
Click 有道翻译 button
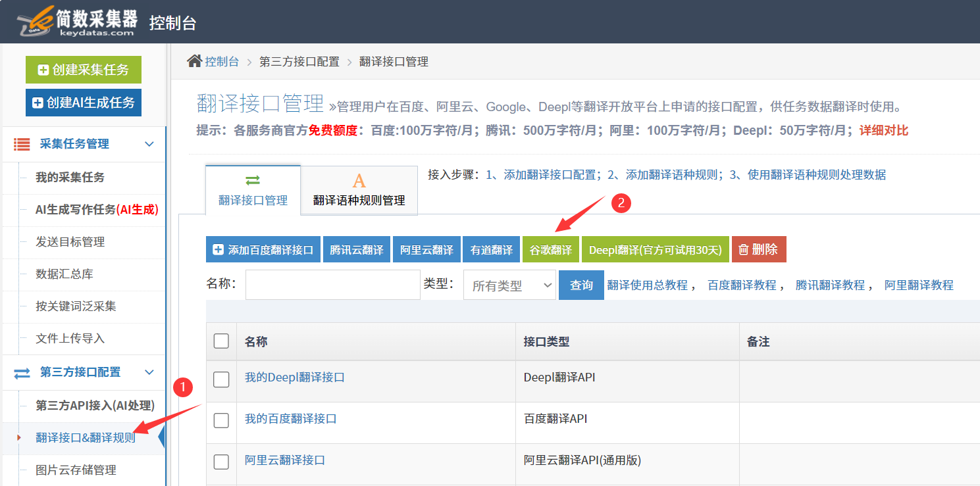click(491, 250)
